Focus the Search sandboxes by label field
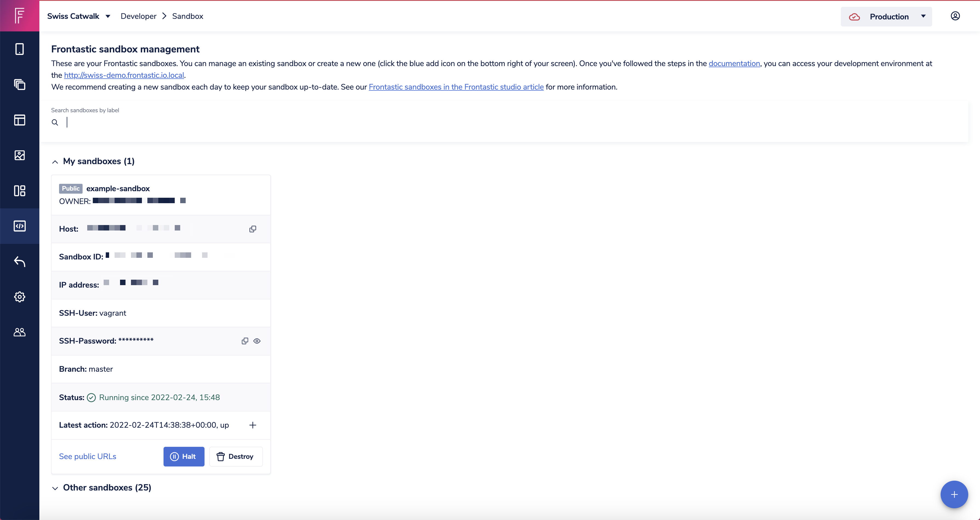This screenshot has height=520, width=980. pos(304,122)
